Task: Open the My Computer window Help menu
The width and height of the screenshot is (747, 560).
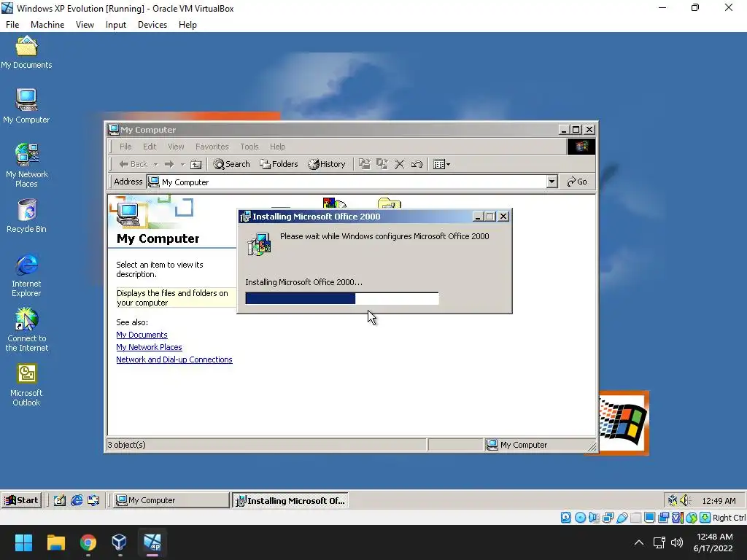Action: tap(278, 147)
